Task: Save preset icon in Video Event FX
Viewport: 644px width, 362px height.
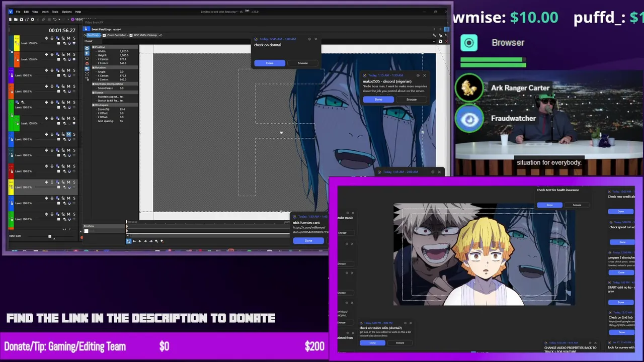Action: point(440,41)
